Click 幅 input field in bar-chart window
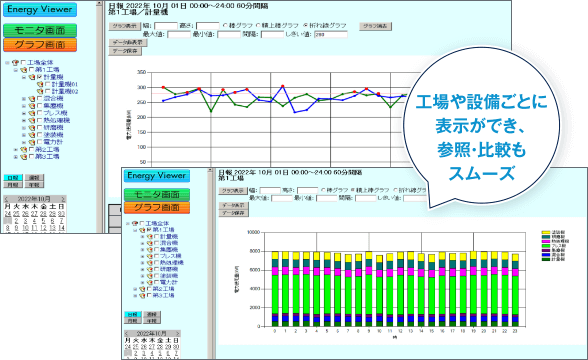 tap(270, 190)
